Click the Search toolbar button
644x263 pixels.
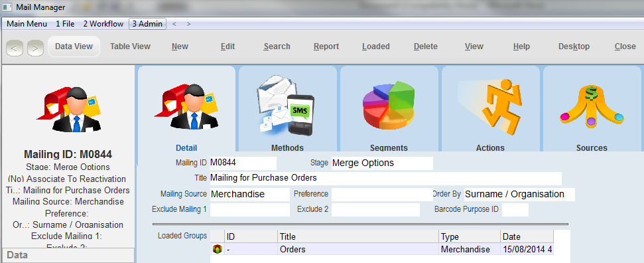277,46
